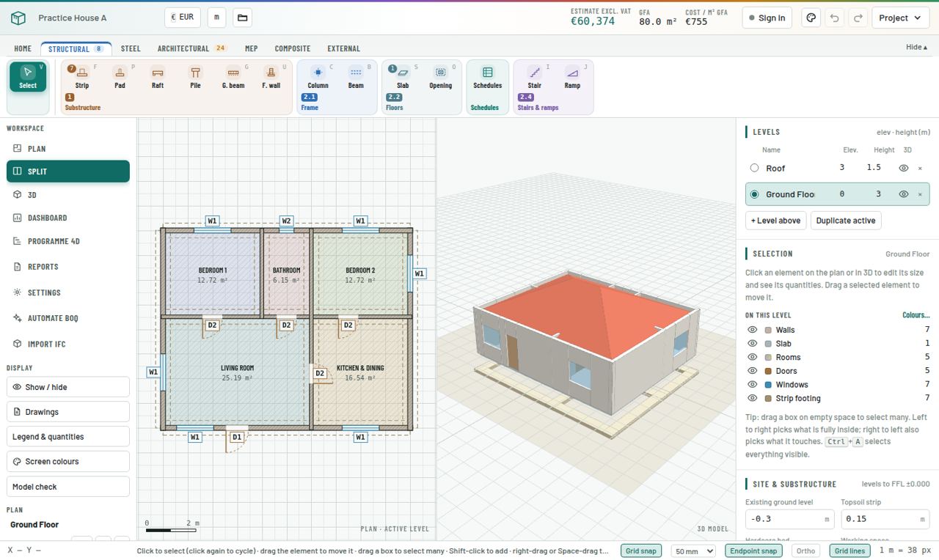Hide Rooms on this level
The image size is (939, 560).
[x=752, y=357]
